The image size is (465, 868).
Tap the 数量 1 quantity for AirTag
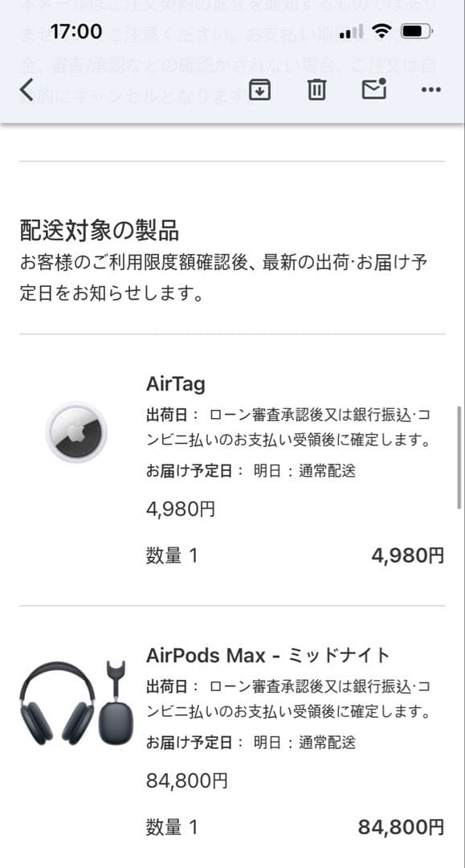point(171,555)
